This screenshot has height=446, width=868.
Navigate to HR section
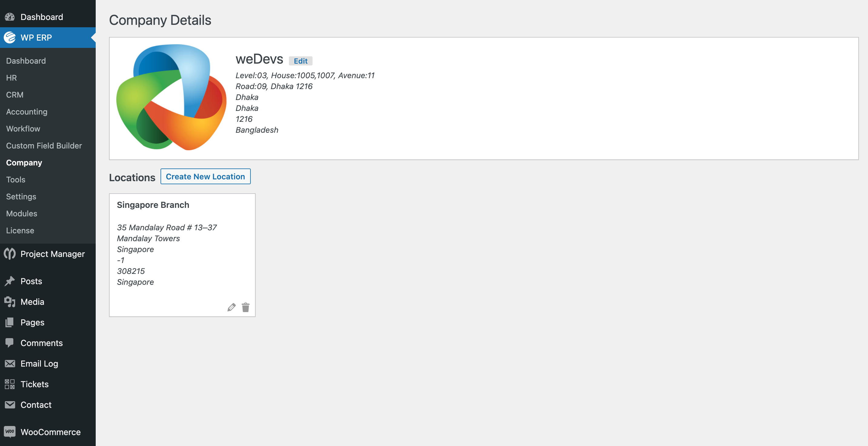coord(12,77)
